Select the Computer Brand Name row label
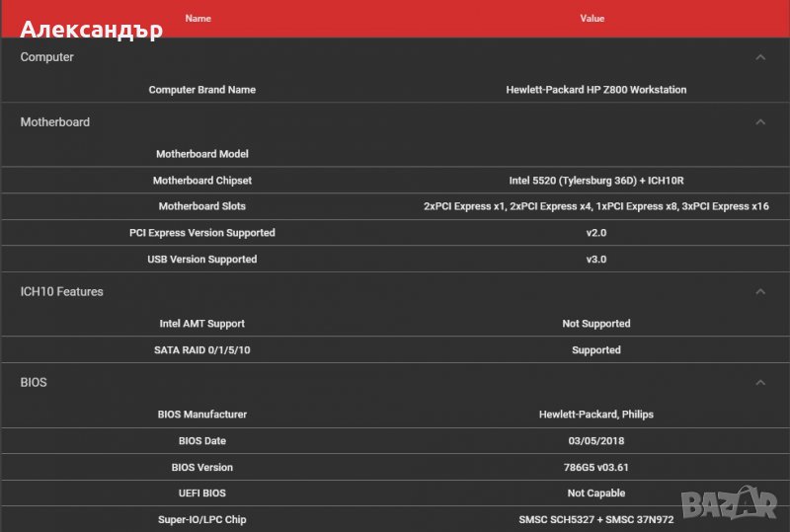 (201, 90)
